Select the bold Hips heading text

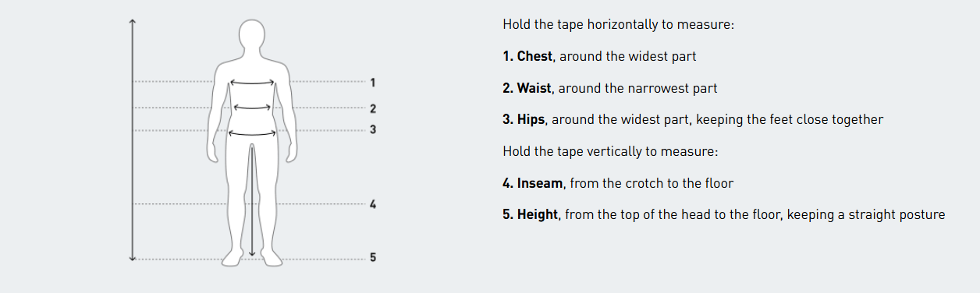pyautogui.click(x=524, y=119)
